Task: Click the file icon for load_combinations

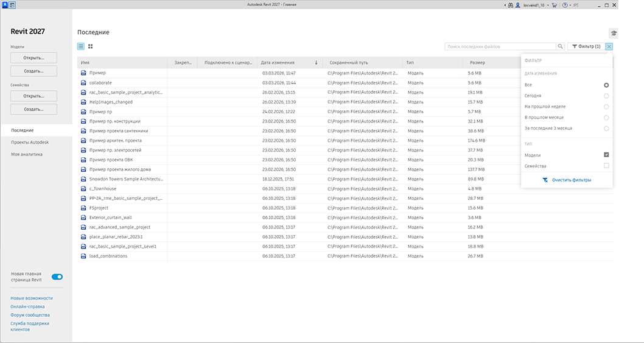Action: point(83,256)
